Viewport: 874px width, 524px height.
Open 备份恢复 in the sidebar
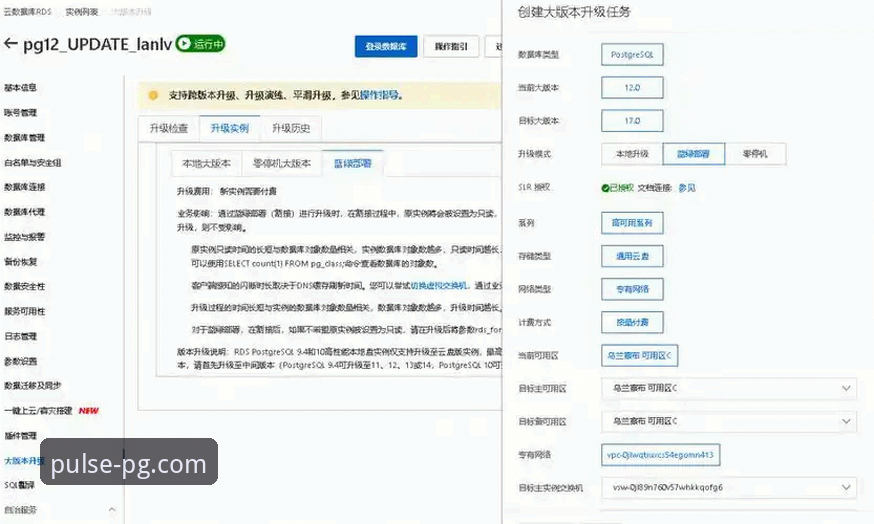coord(20,261)
